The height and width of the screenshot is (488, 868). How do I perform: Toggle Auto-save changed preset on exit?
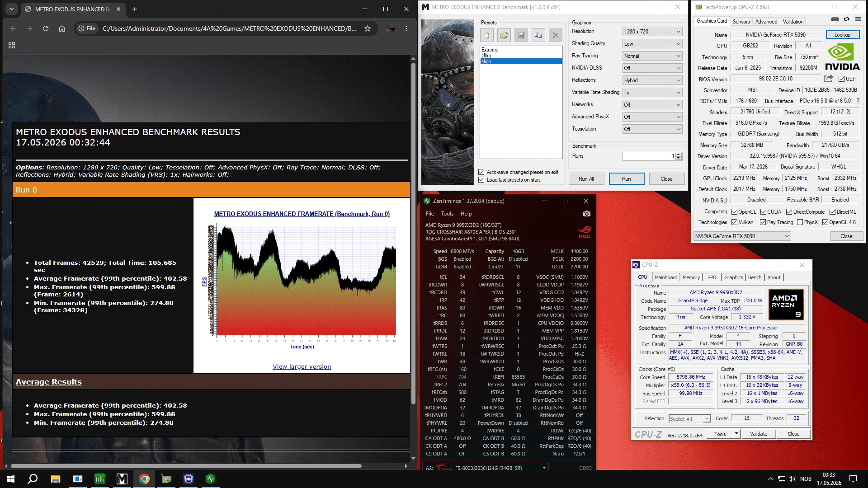click(481, 172)
